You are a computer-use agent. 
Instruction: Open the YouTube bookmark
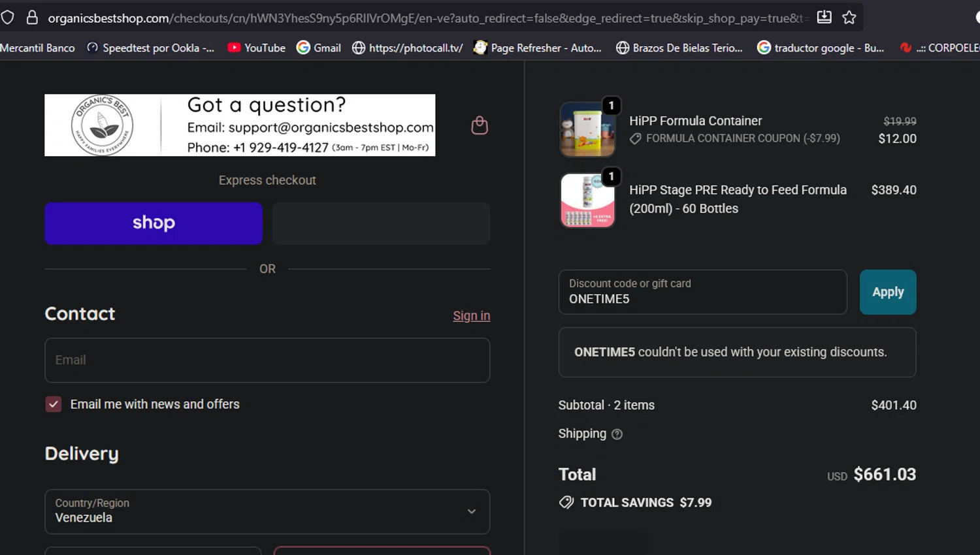tap(257, 48)
